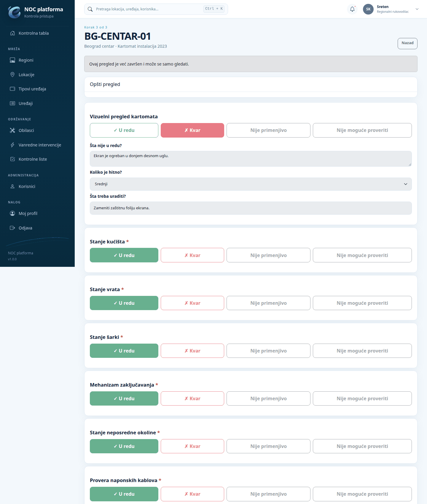Choose Kvar for Vizuelni pregled kartomata

click(192, 130)
